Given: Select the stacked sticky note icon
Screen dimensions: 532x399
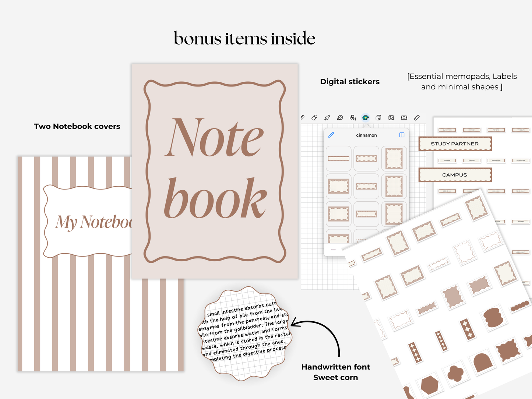Looking at the screenshot, I should [378, 118].
